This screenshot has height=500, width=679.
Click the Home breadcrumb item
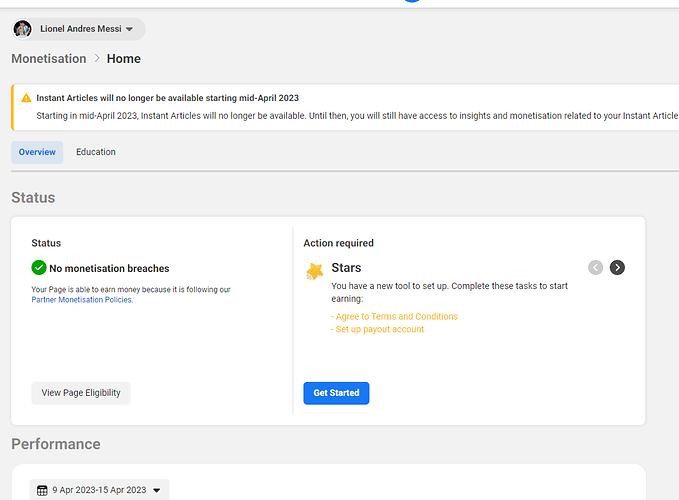[123, 58]
